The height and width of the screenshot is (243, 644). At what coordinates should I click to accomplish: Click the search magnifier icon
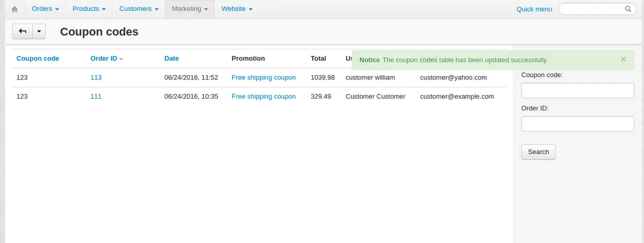point(628,9)
